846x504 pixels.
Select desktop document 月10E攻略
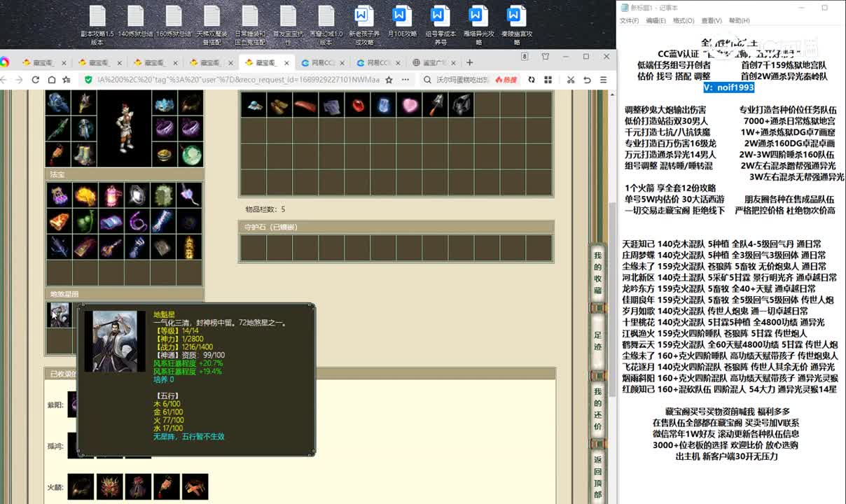point(402,21)
